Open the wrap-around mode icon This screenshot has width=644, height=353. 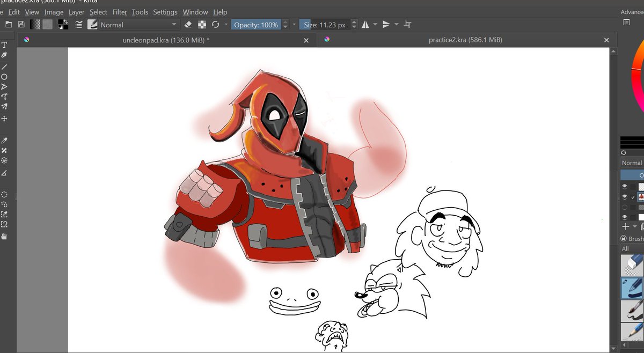click(x=408, y=25)
